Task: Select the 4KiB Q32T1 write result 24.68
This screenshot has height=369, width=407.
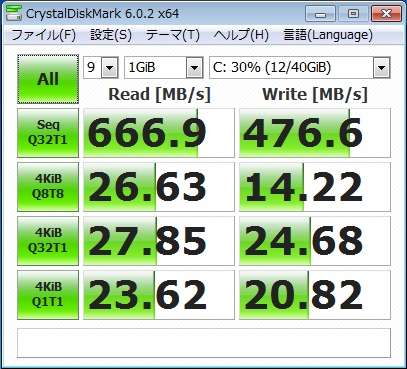Action: pyautogui.click(x=315, y=241)
